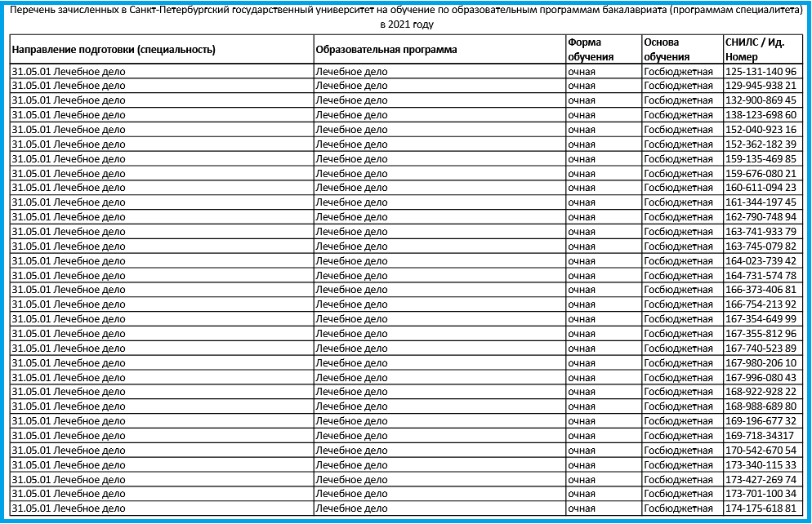Select the cell with number 167-996-080 43
The width and height of the screenshot is (812, 524).
(x=763, y=377)
